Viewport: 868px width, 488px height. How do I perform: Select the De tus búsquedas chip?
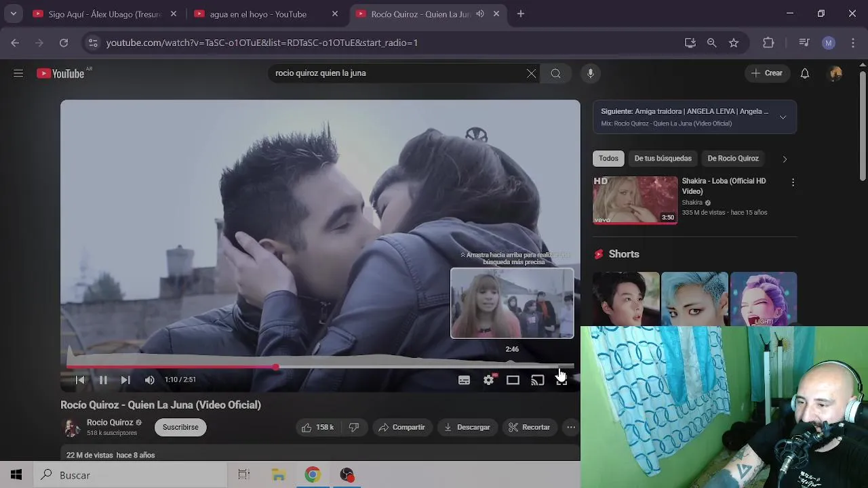click(x=663, y=159)
